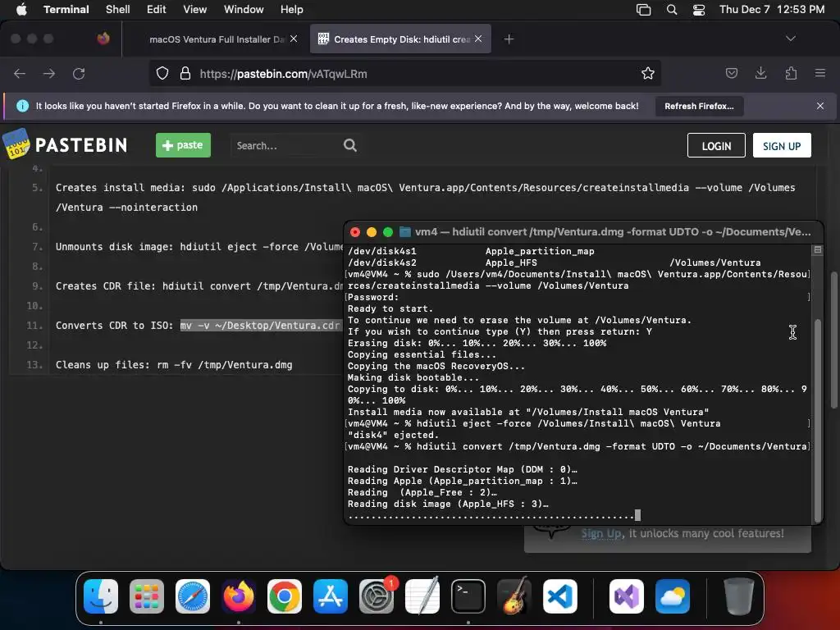
Task: Open the Window menu
Action: click(244, 9)
